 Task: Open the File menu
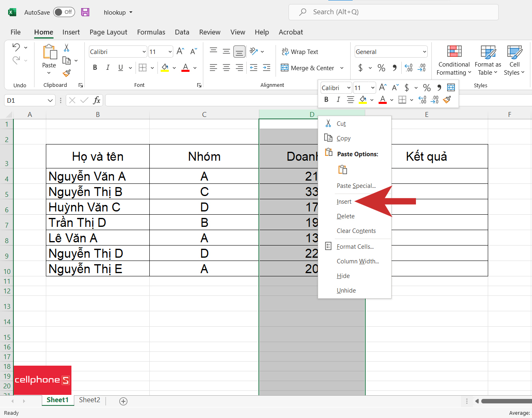tap(15, 32)
